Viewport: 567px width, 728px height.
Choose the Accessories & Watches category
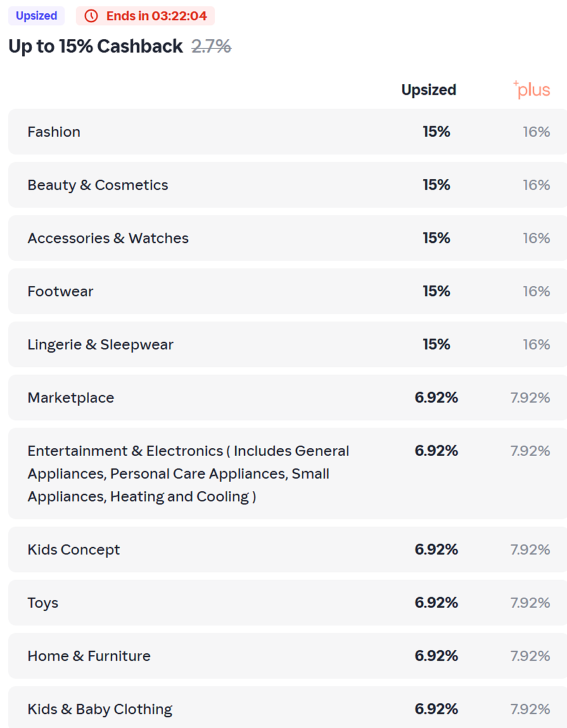pyautogui.click(x=288, y=238)
